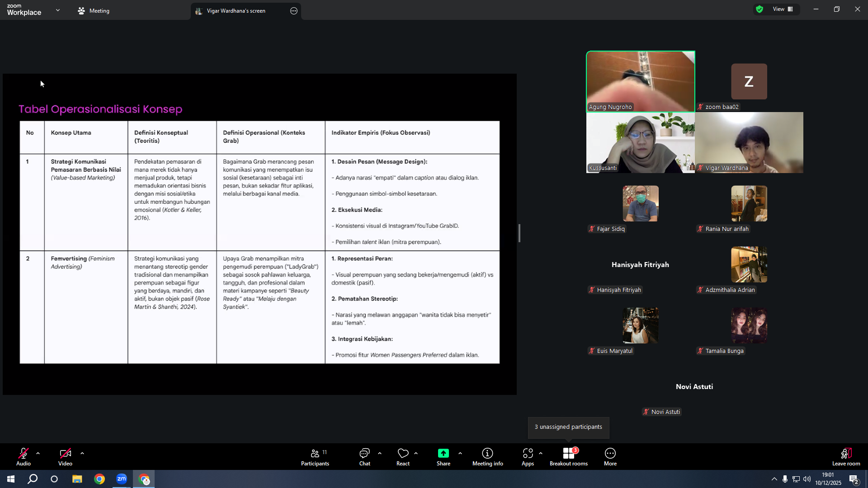Screen dimensions: 868x488
Task: Click the green Share screen button
Action: [443, 457]
